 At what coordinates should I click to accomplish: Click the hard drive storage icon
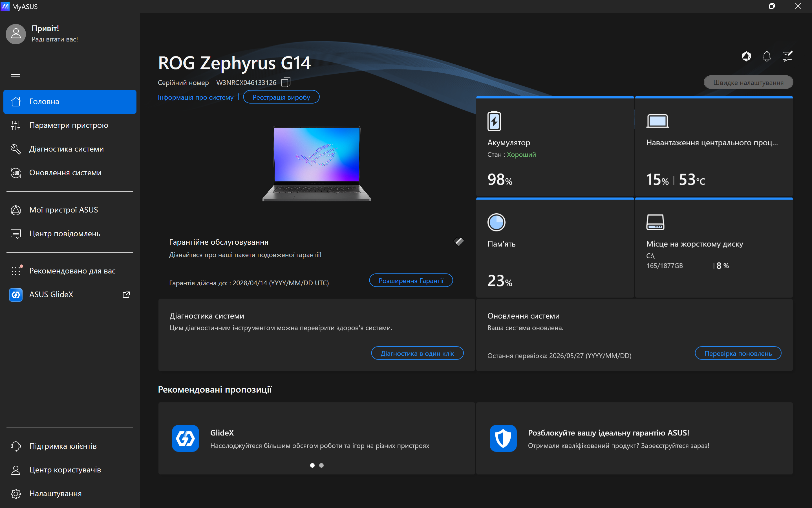click(655, 222)
